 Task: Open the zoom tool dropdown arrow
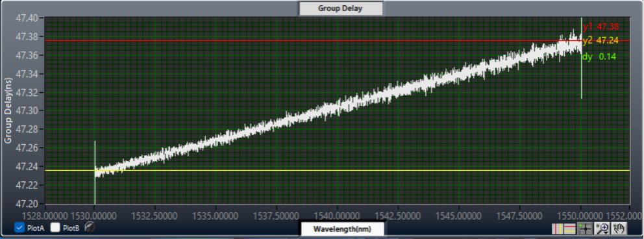[606, 233]
